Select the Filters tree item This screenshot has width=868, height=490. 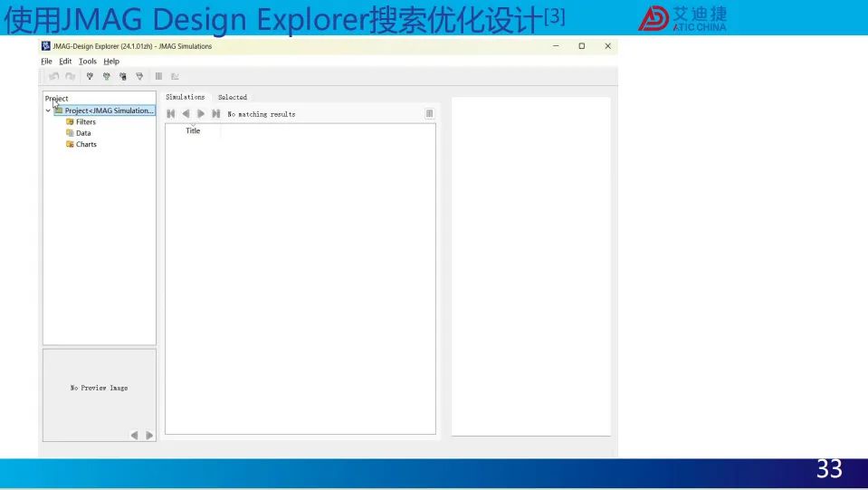pos(81,121)
